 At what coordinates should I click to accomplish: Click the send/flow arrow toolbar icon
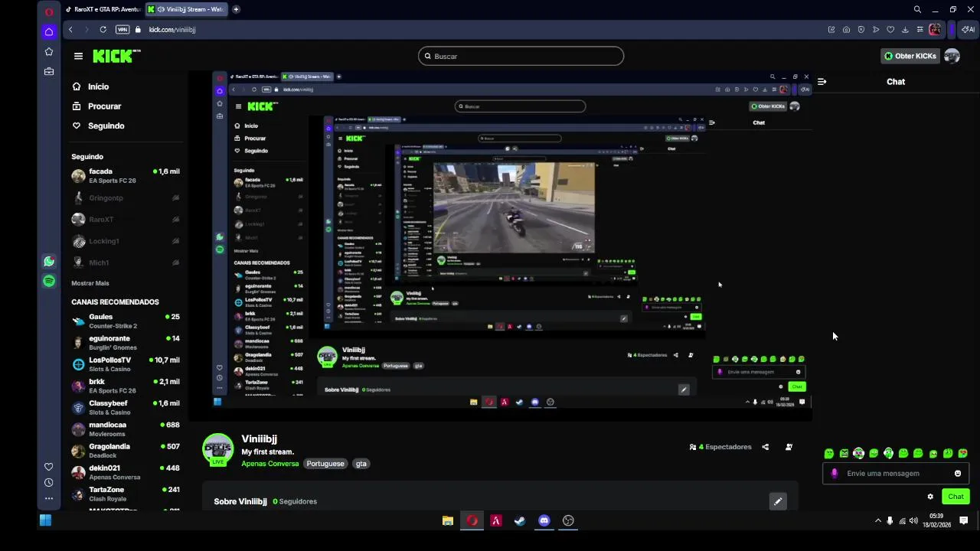click(876, 30)
